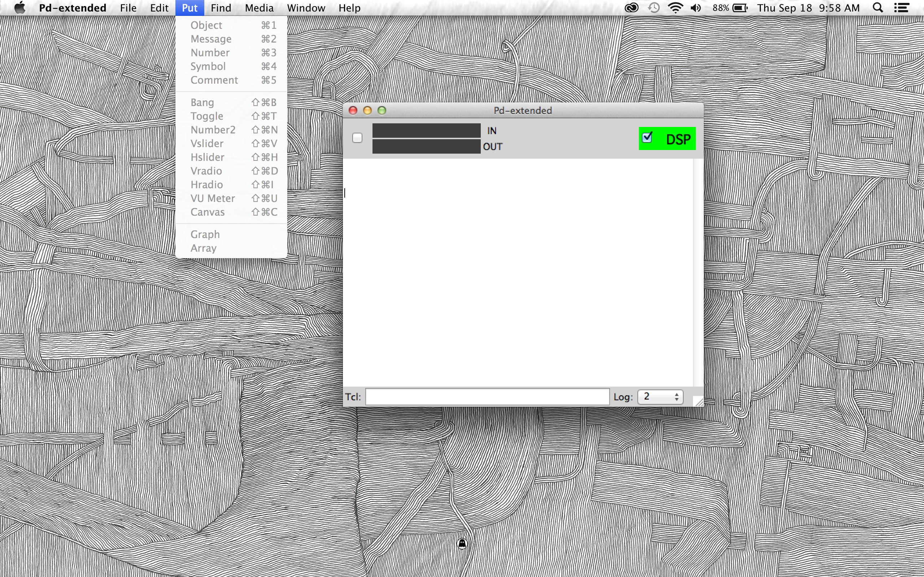Click the volume icon in menu bar

(695, 8)
